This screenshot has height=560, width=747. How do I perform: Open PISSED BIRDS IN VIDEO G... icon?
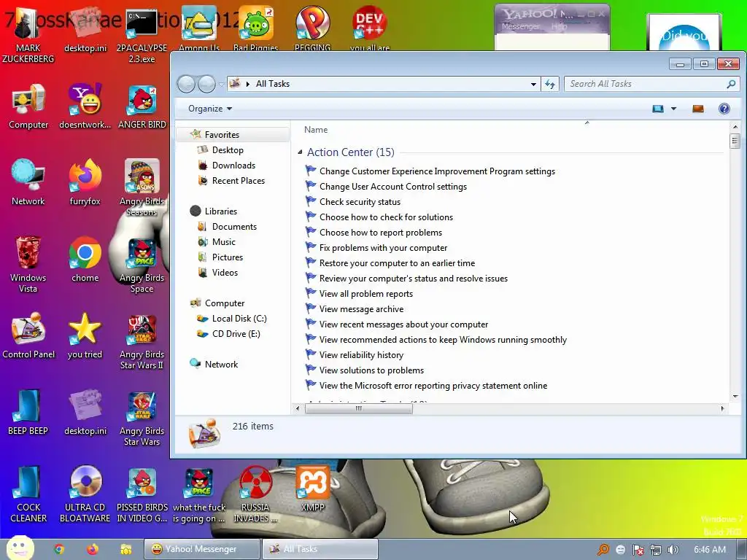[142, 494]
